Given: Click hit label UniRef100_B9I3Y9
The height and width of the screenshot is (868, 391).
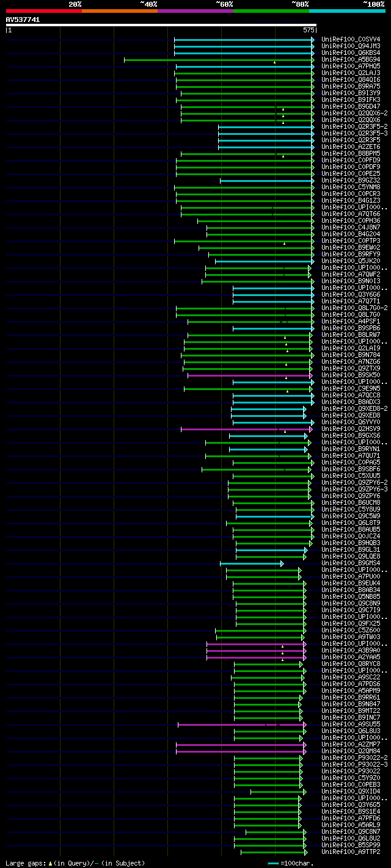Looking at the screenshot, I should [x=352, y=93].
